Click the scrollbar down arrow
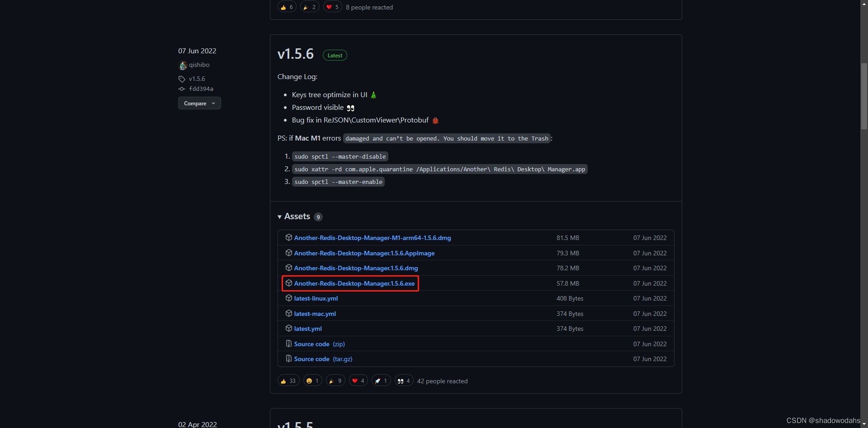Image resolution: width=868 pixels, height=428 pixels. 864,424
